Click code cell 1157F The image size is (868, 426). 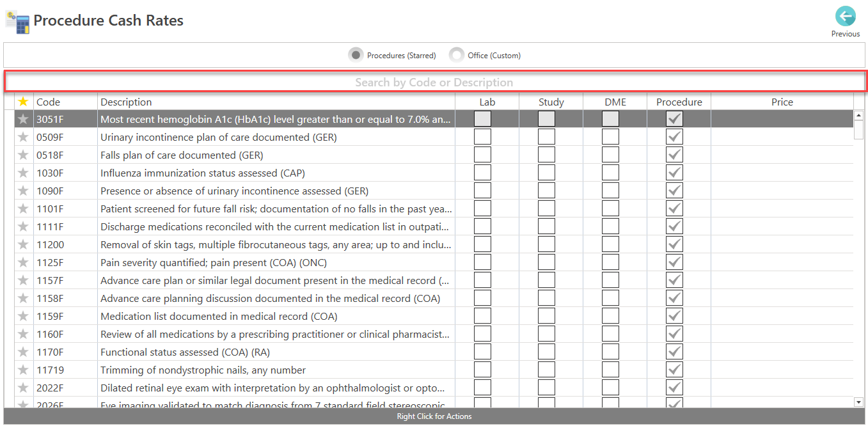click(65, 280)
